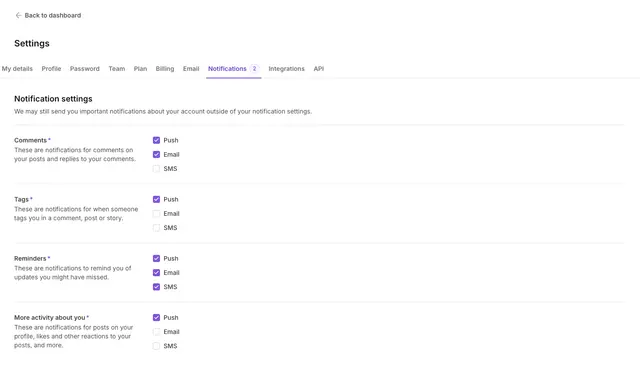This screenshot has height=372, width=640.
Task: Click Back to dashboard link
Action: pos(53,16)
